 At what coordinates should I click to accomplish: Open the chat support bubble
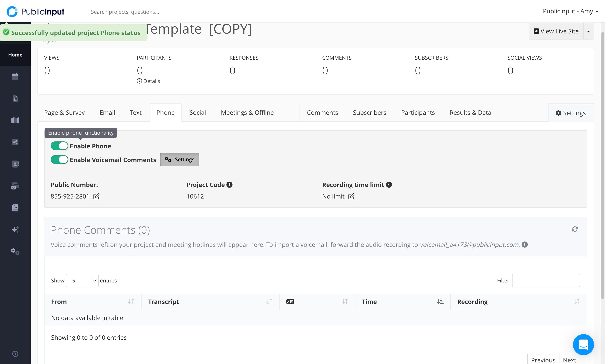pyautogui.click(x=583, y=345)
